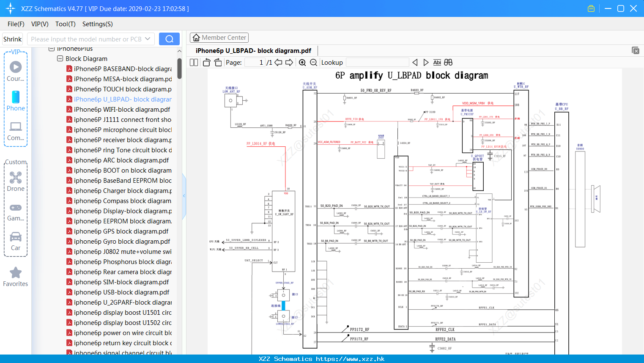
Task: Open iphone6p USB-block diagram.pdf
Action: [x=118, y=292]
